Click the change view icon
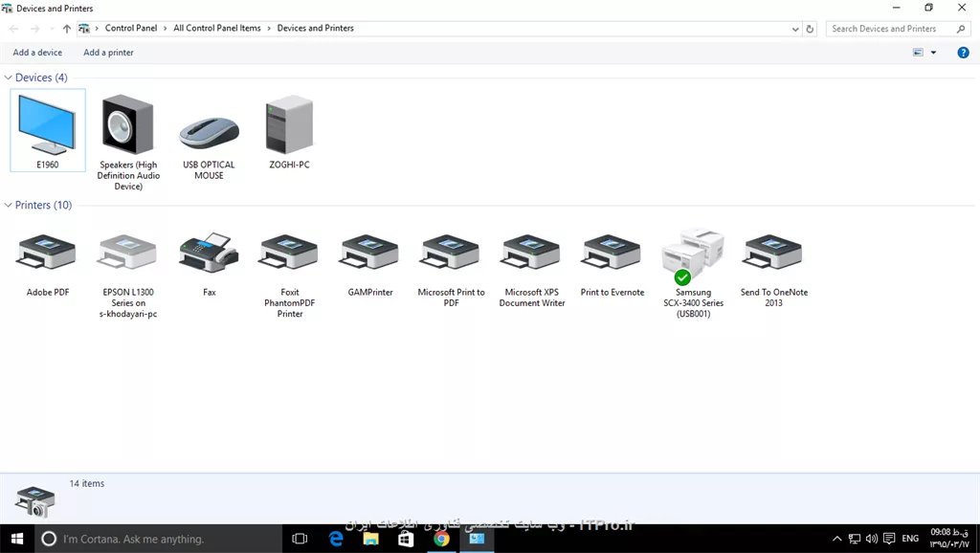980x553 pixels. pyautogui.click(x=918, y=53)
